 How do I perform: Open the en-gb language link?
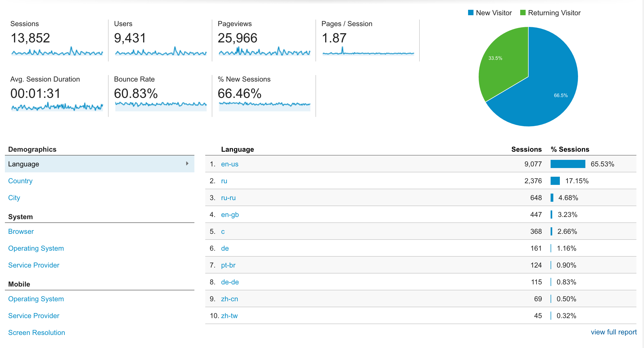click(x=230, y=215)
